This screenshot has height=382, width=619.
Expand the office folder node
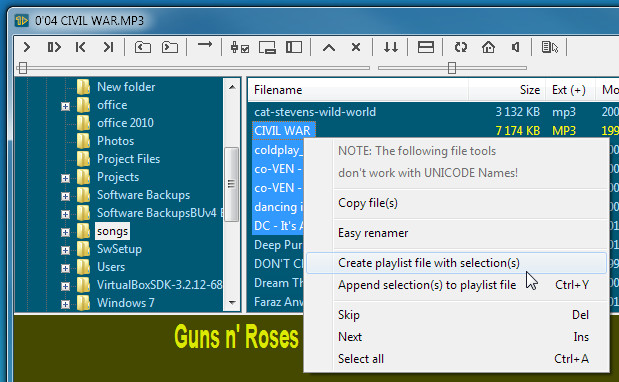point(66,106)
